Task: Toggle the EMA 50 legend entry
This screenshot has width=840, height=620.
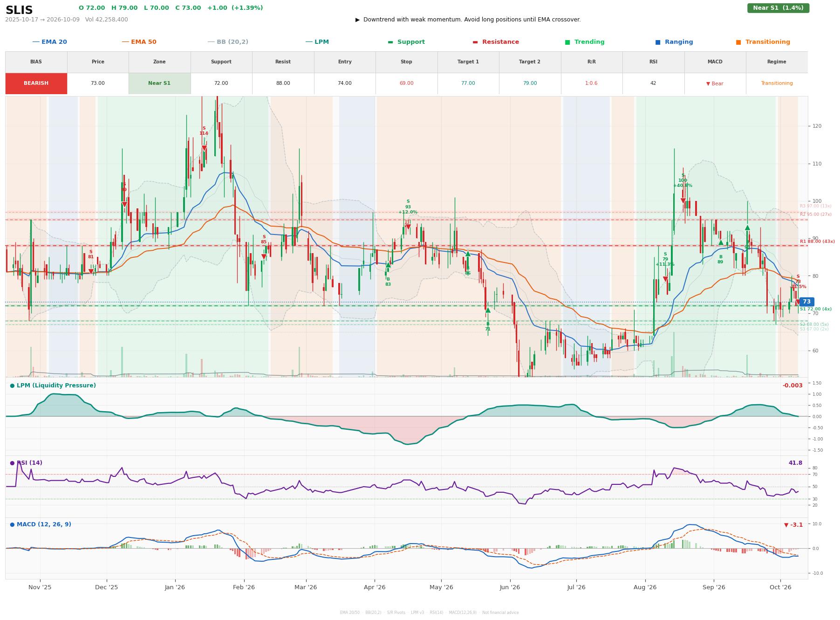Action: pyautogui.click(x=139, y=42)
